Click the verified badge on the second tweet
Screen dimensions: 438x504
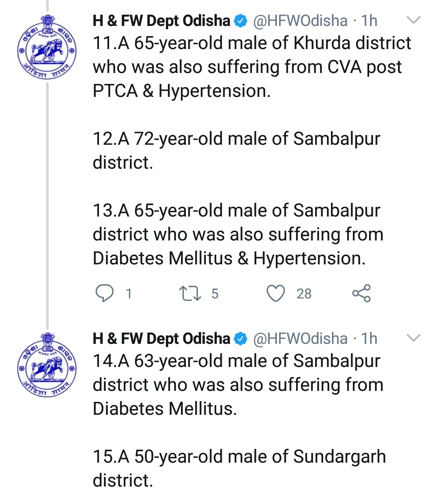(241, 339)
